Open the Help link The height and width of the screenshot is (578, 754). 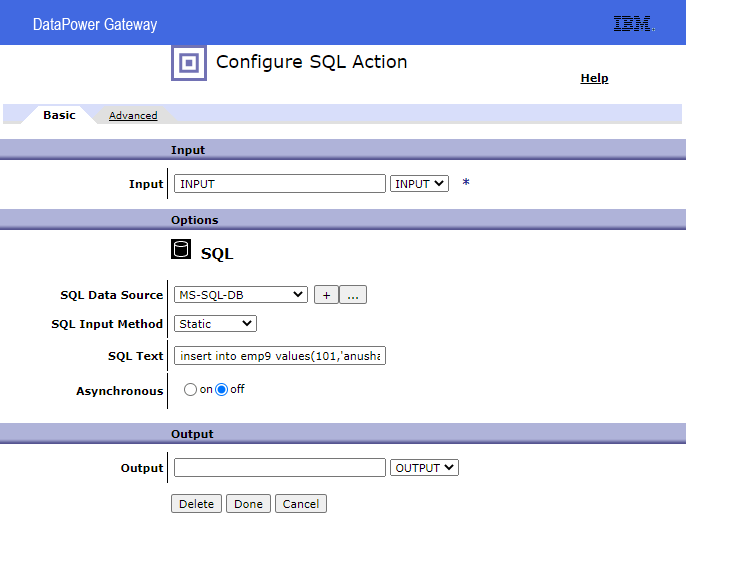(594, 78)
